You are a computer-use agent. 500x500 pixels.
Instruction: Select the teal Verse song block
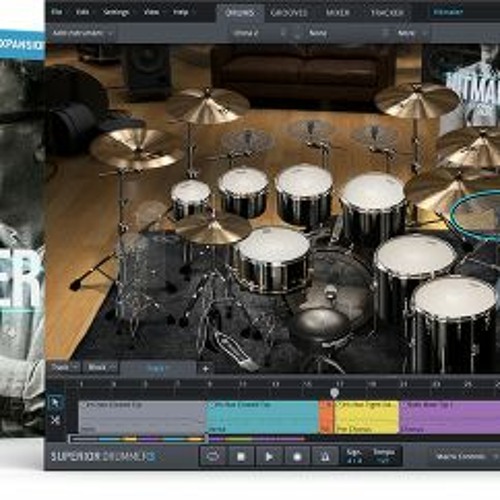[x=263, y=417]
